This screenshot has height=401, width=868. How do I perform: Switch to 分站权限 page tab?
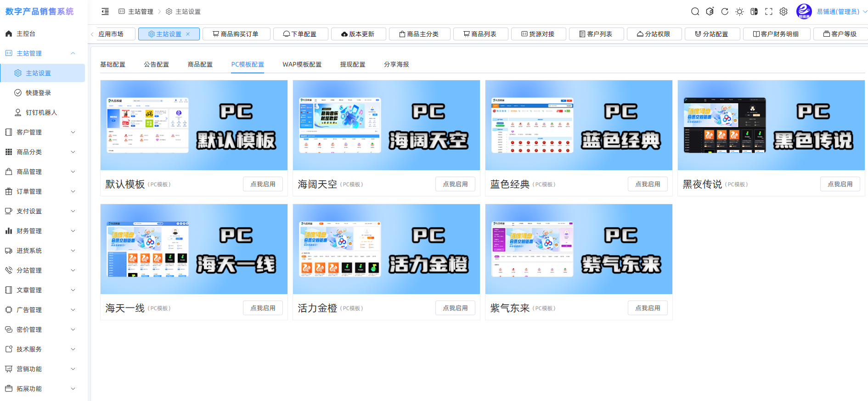coord(654,34)
